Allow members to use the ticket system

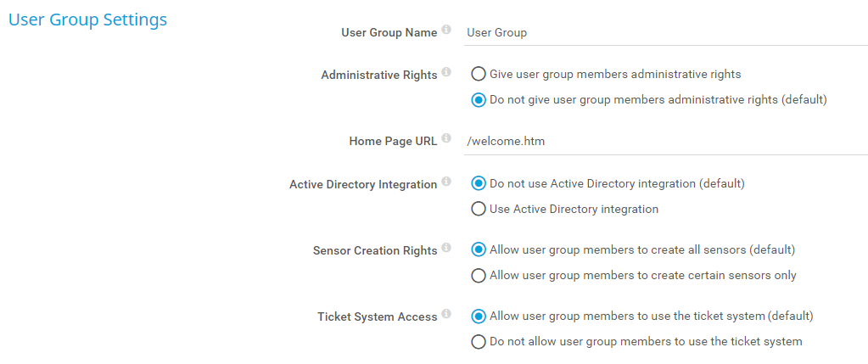(479, 316)
